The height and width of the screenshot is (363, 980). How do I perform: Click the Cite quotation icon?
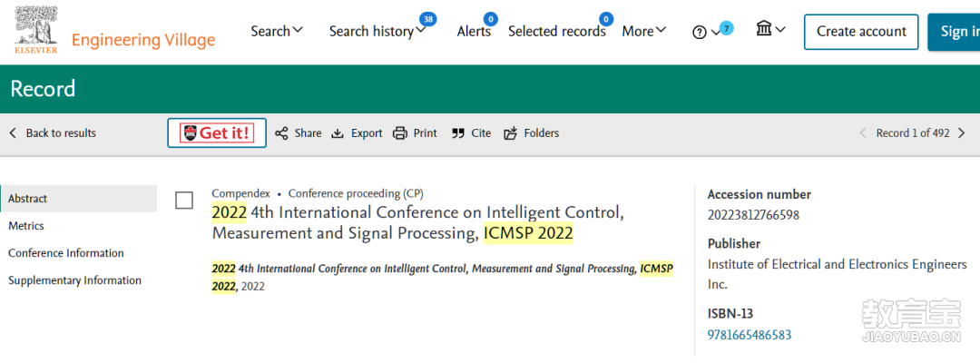[x=458, y=133]
